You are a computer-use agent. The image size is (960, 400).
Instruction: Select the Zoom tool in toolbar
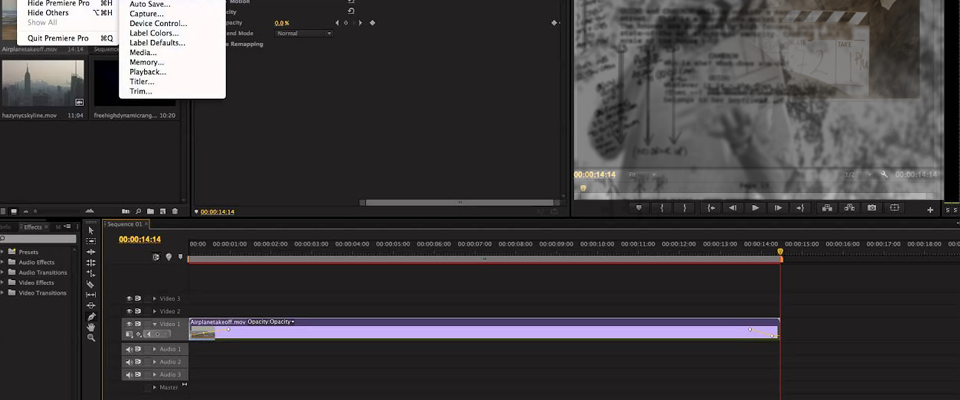91,338
